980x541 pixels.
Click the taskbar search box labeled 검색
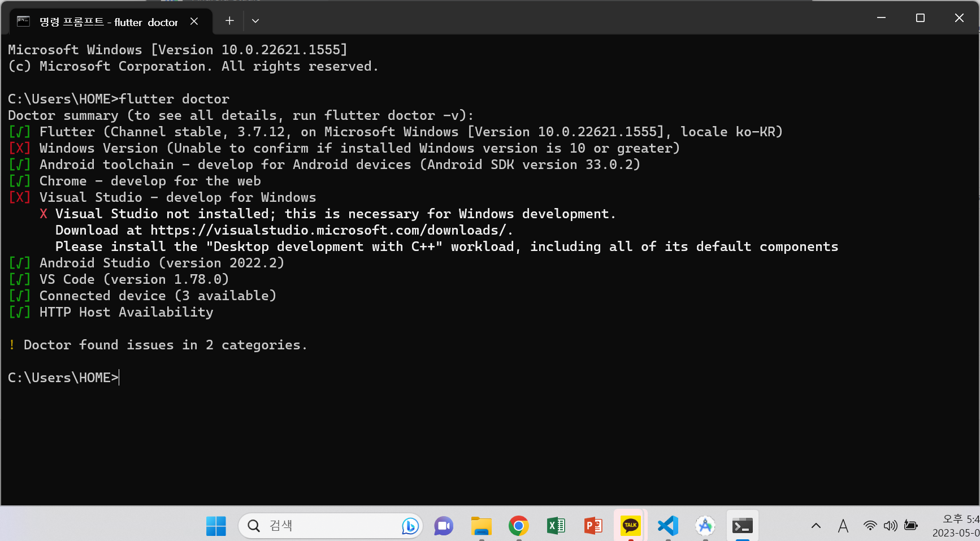pyautogui.click(x=331, y=526)
